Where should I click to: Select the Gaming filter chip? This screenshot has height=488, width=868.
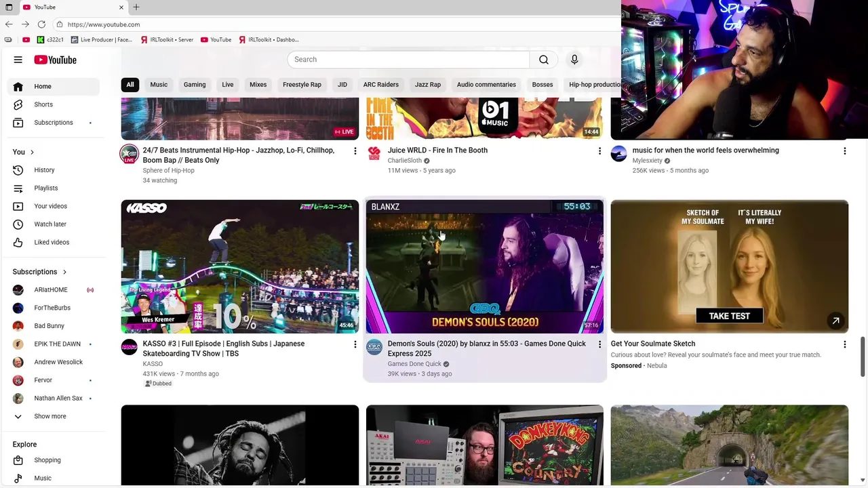pyautogui.click(x=195, y=85)
